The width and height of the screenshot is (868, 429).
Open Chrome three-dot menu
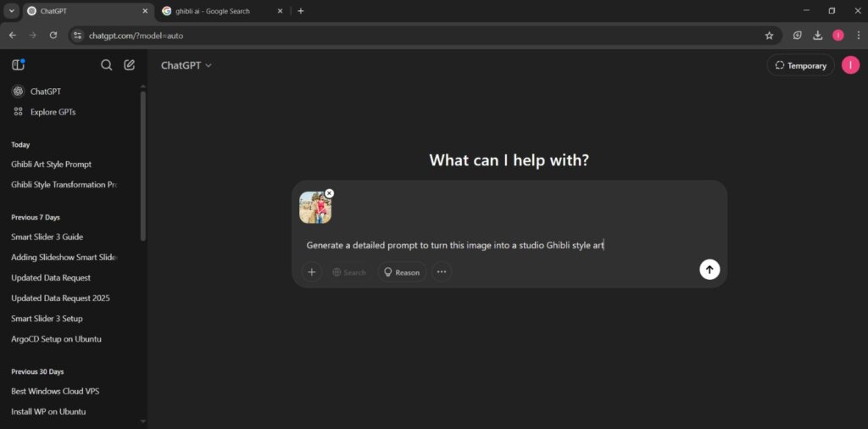(858, 36)
